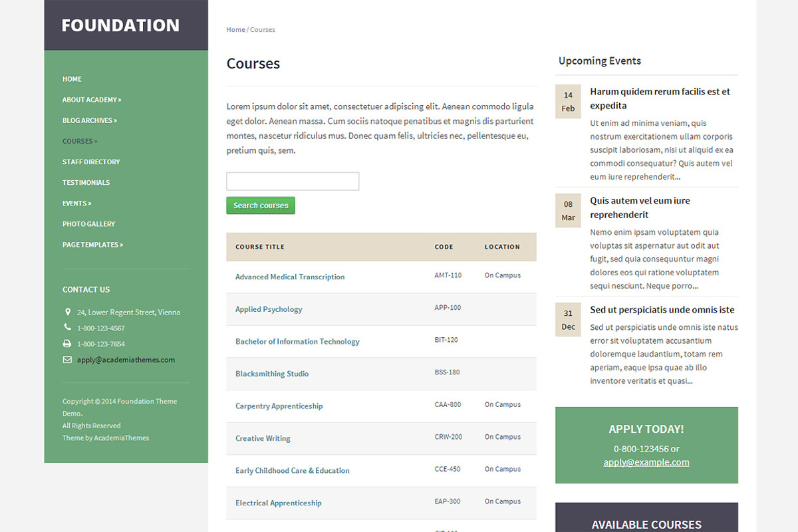The image size is (798, 532).
Task: Expand the Courses submenu
Action: pyautogui.click(x=80, y=140)
